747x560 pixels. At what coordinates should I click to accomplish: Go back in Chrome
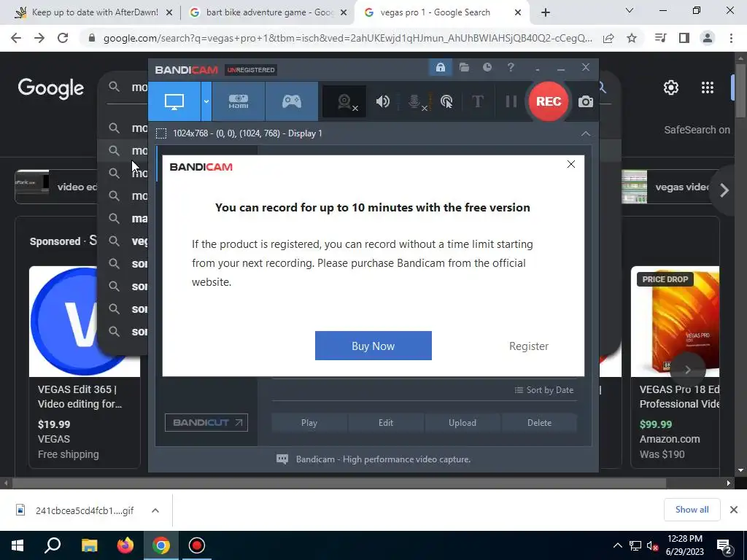pyautogui.click(x=16, y=38)
